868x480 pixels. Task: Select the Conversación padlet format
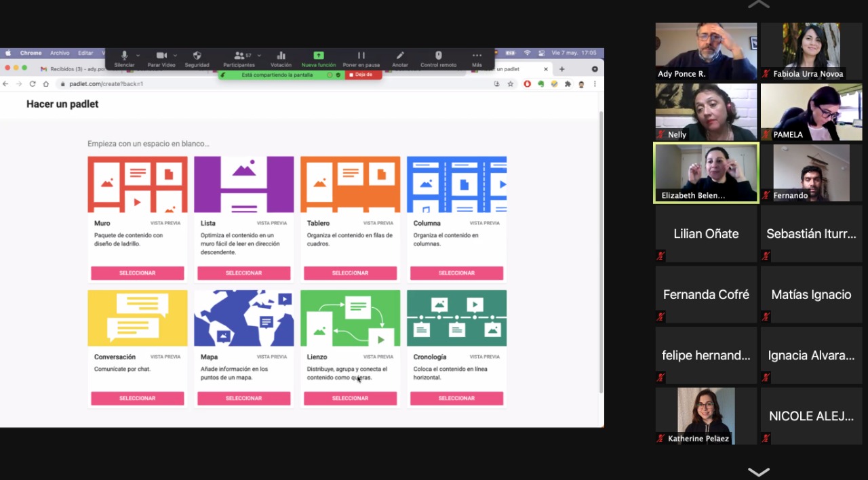(138, 399)
